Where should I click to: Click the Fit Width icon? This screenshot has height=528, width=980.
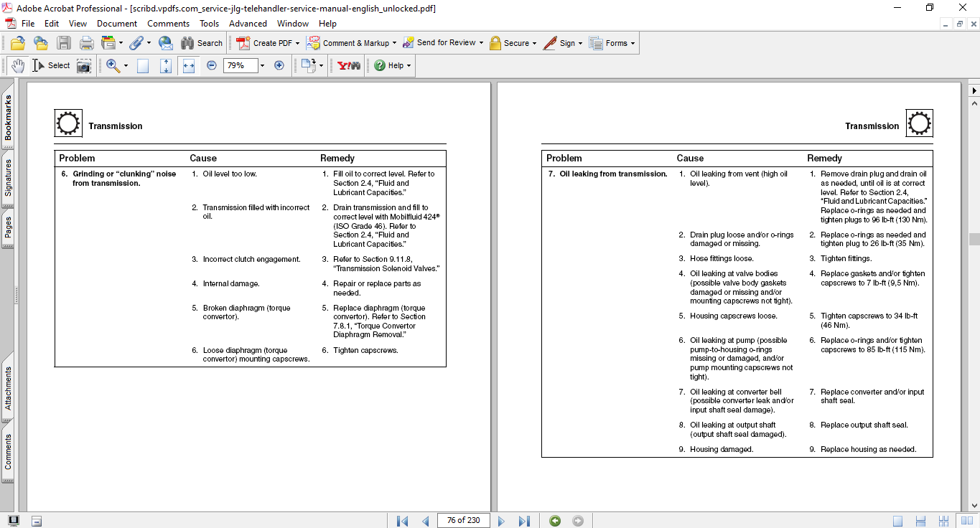pos(189,65)
